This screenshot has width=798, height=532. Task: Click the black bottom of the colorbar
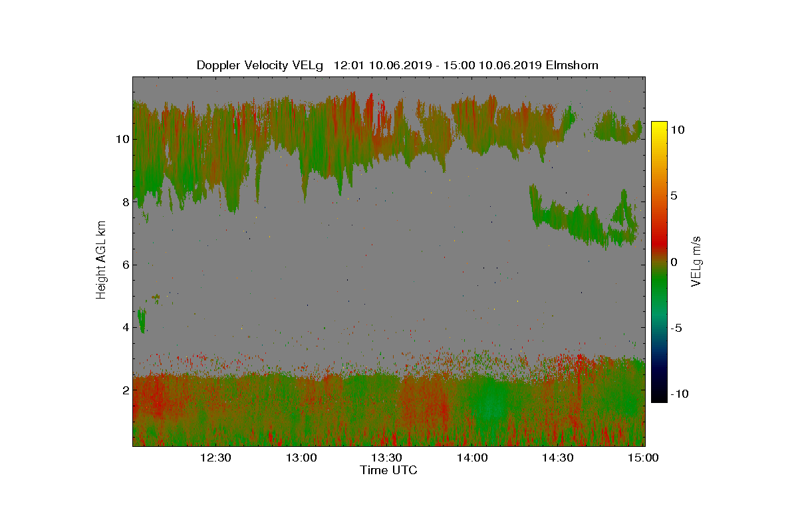[x=659, y=398]
